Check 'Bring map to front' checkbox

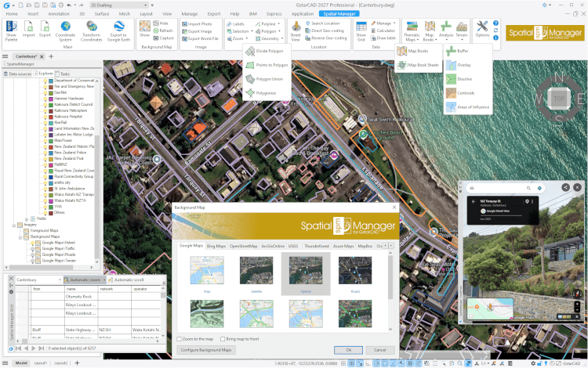pos(223,339)
